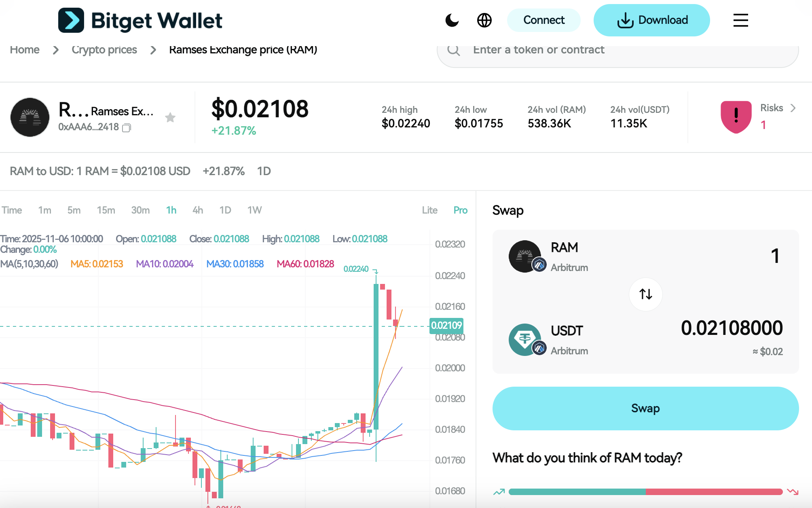The width and height of the screenshot is (812, 508).
Task: Expand the Risks details chevron
Action: pos(793,108)
